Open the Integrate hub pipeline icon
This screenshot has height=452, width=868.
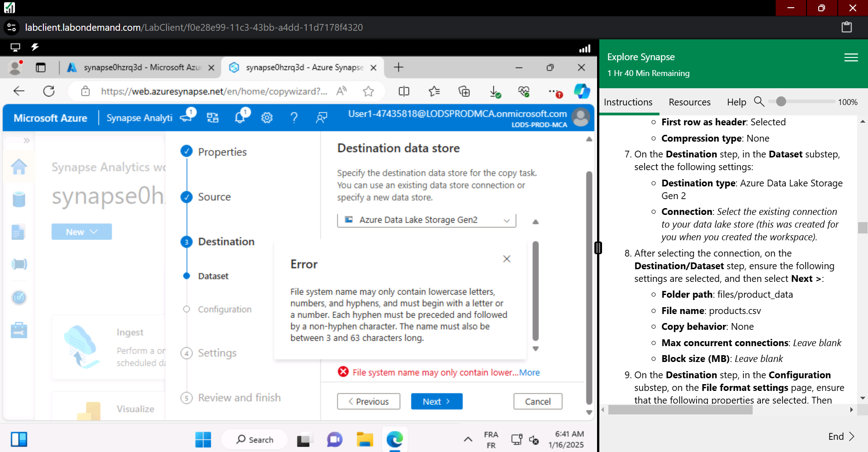click(19, 264)
